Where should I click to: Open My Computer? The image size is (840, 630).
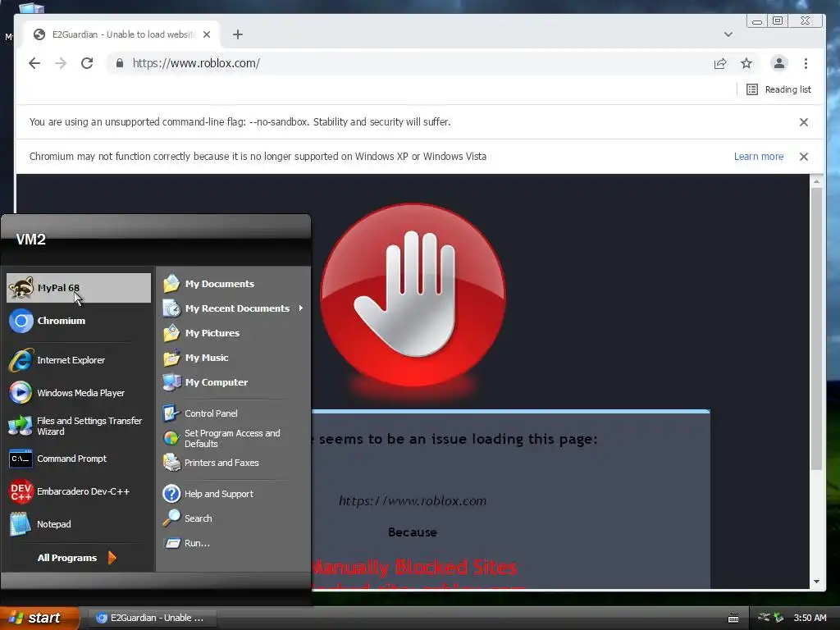tap(233, 382)
